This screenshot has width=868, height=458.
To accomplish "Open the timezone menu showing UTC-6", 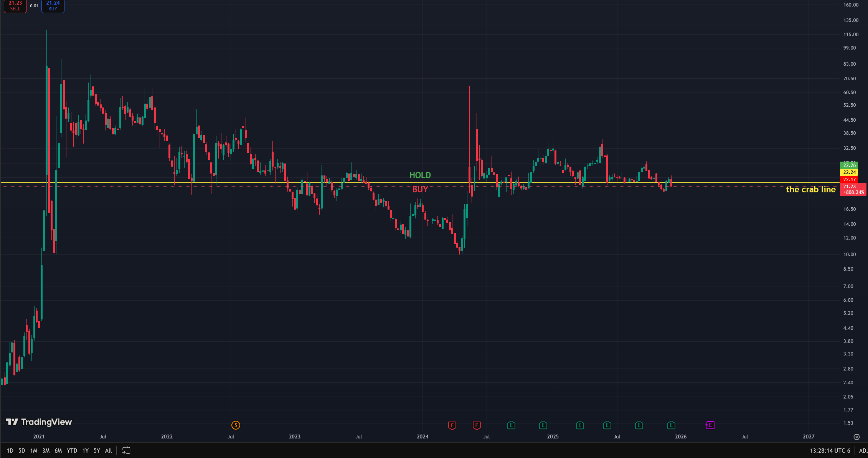I will (830, 451).
